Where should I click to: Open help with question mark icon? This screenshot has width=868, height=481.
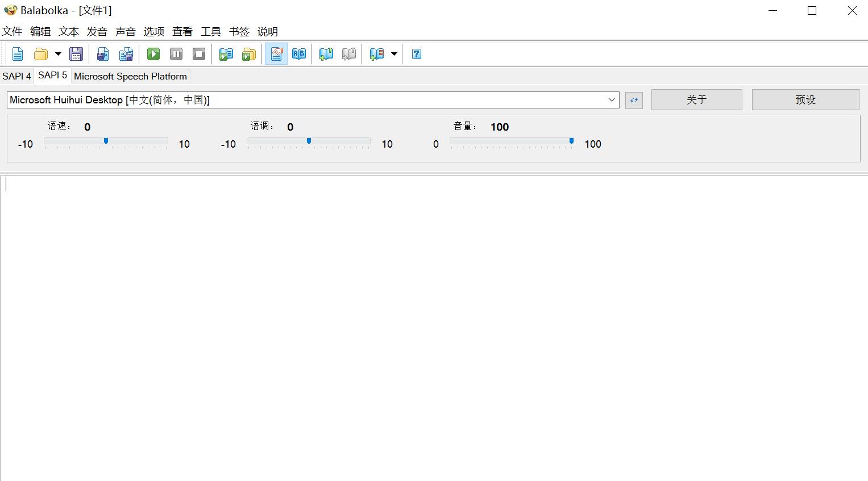tap(417, 54)
